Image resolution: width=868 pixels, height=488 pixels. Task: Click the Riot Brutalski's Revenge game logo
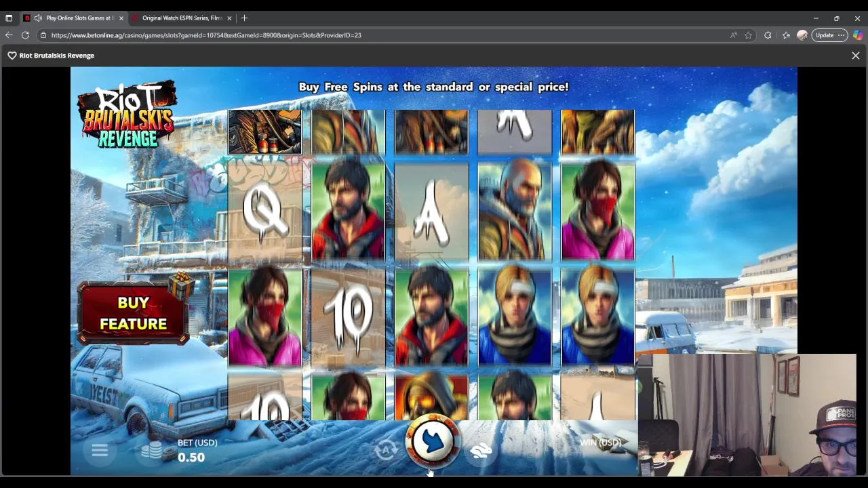[127, 114]
